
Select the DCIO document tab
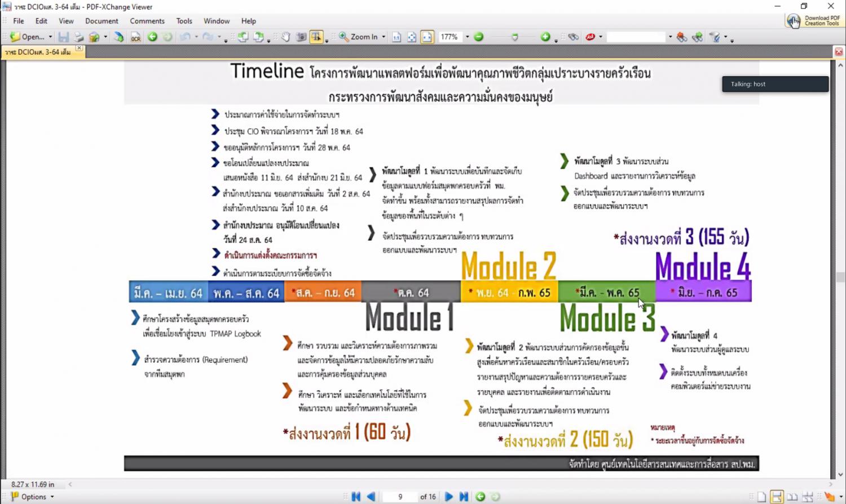click(x=38, y=52)
